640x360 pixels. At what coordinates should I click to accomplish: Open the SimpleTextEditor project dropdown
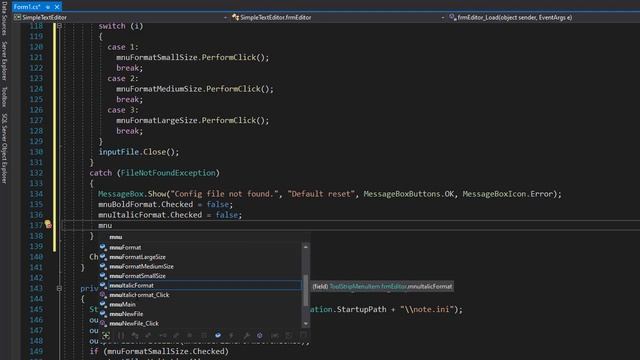click(x=120, y=18)
